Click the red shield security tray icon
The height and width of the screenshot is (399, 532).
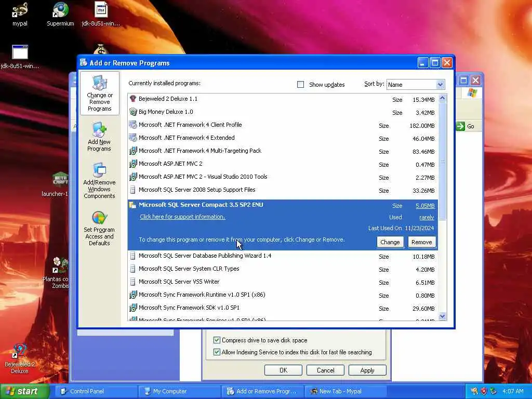(x=484, y=391)
